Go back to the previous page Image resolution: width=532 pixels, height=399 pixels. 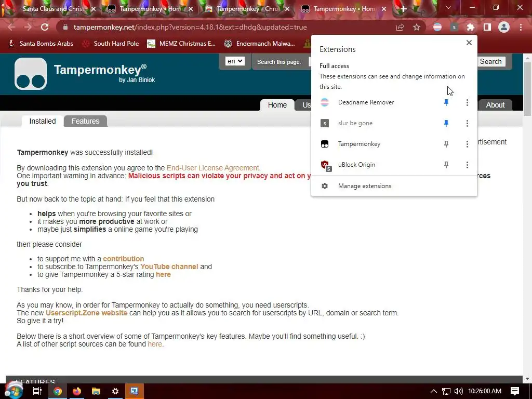[x=11, y=27]
